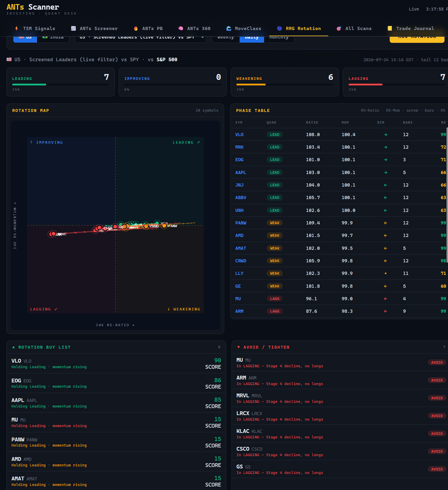Click the direction arrow in the VLO row

tap(386, 135)
